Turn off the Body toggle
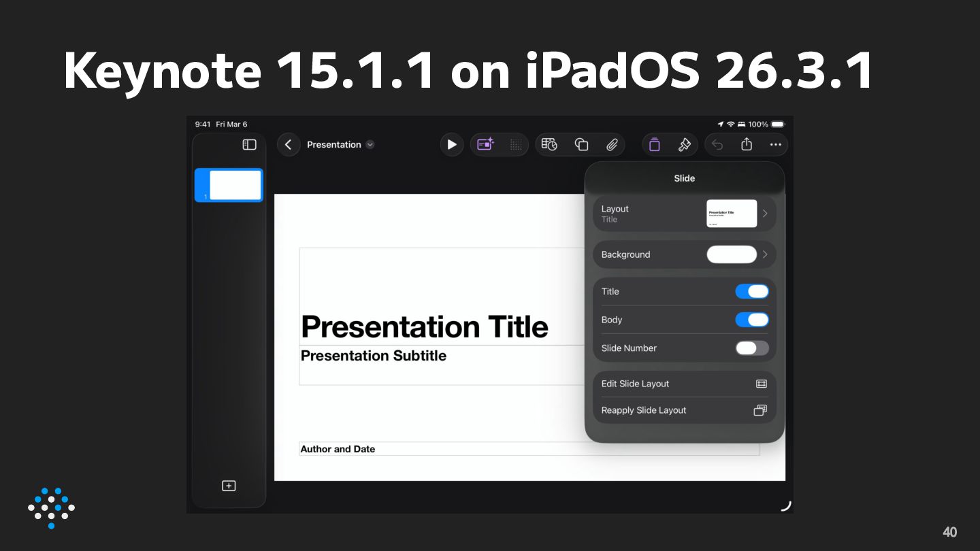 click(x=752, y=320)
